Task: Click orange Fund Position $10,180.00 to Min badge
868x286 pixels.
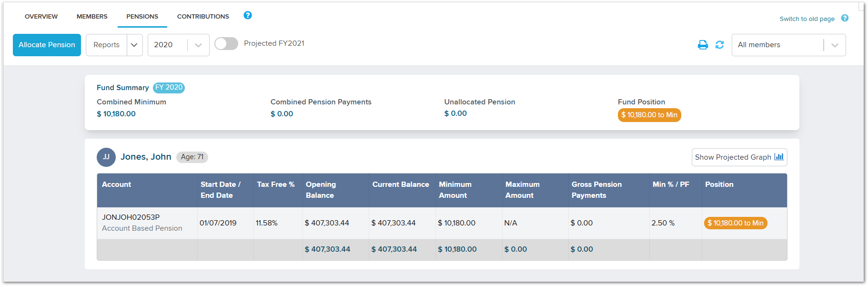Action: (x=649, y=115)
